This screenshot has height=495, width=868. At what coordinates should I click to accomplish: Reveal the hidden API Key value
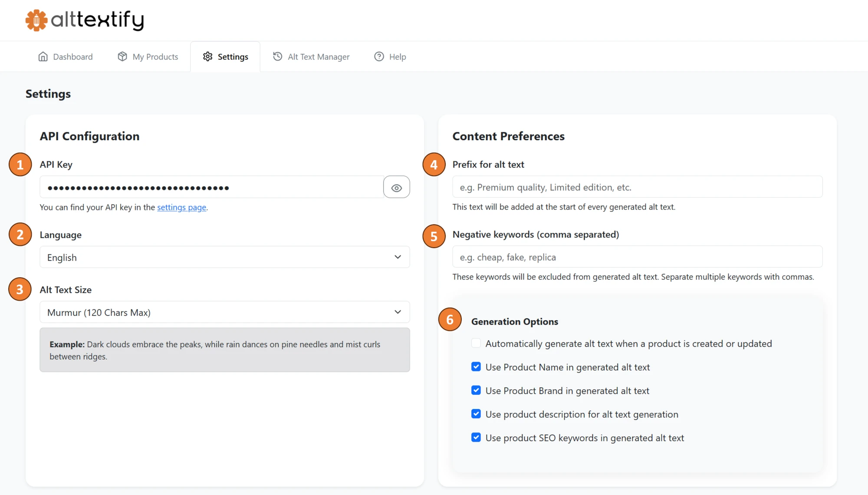pyautogui.click(x=396, y=187)
